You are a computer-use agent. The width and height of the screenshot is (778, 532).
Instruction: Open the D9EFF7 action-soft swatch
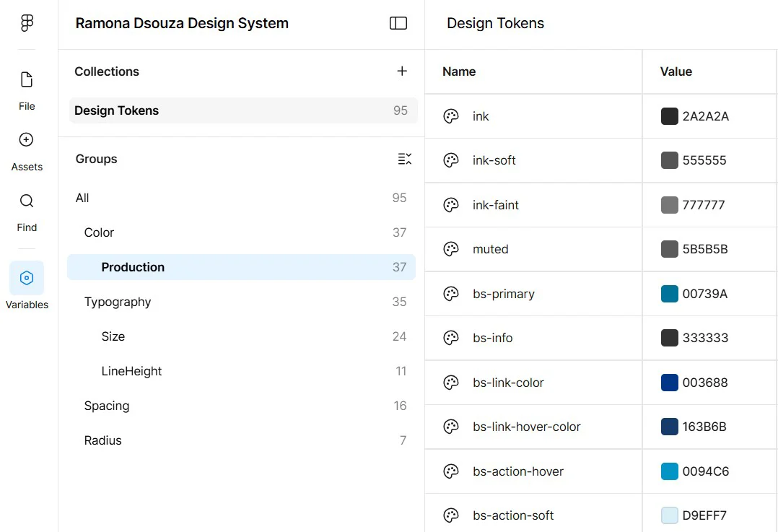(x=669, y=515)
